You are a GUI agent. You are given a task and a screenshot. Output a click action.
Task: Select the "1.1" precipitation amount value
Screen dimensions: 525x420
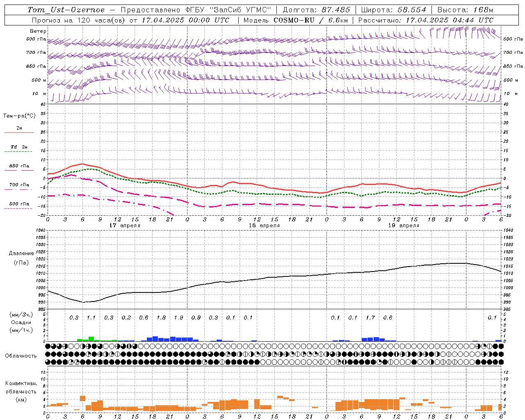point(91,317)
